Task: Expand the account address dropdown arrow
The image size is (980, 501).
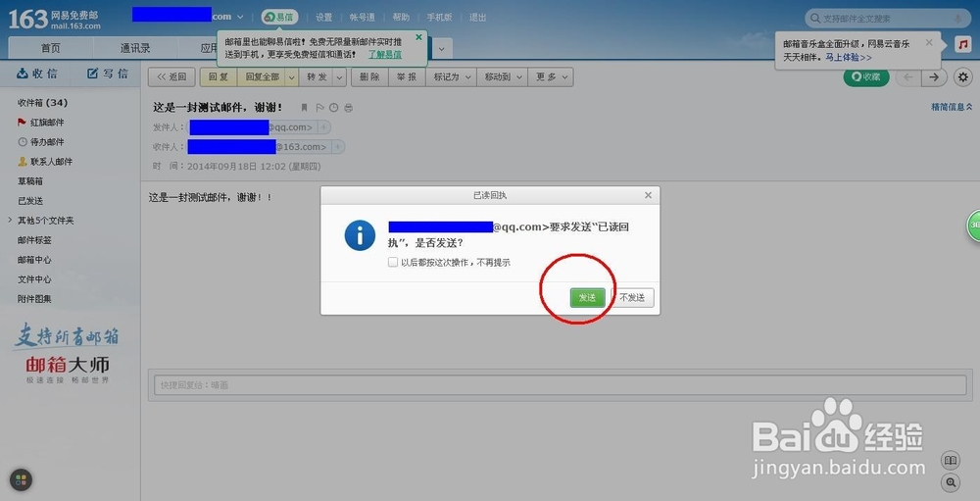Action: click(x=240, y=17)
